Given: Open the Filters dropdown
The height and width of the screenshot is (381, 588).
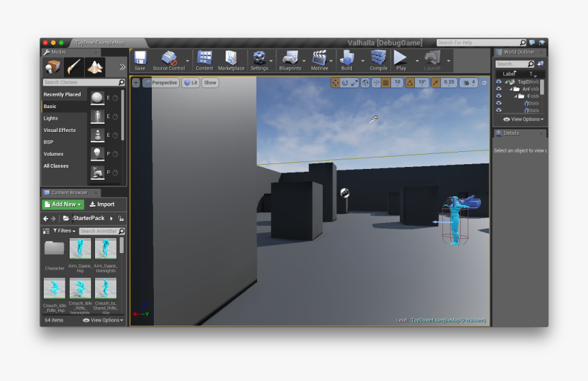Looking at the screenshot, I should (x=64, y=231).
